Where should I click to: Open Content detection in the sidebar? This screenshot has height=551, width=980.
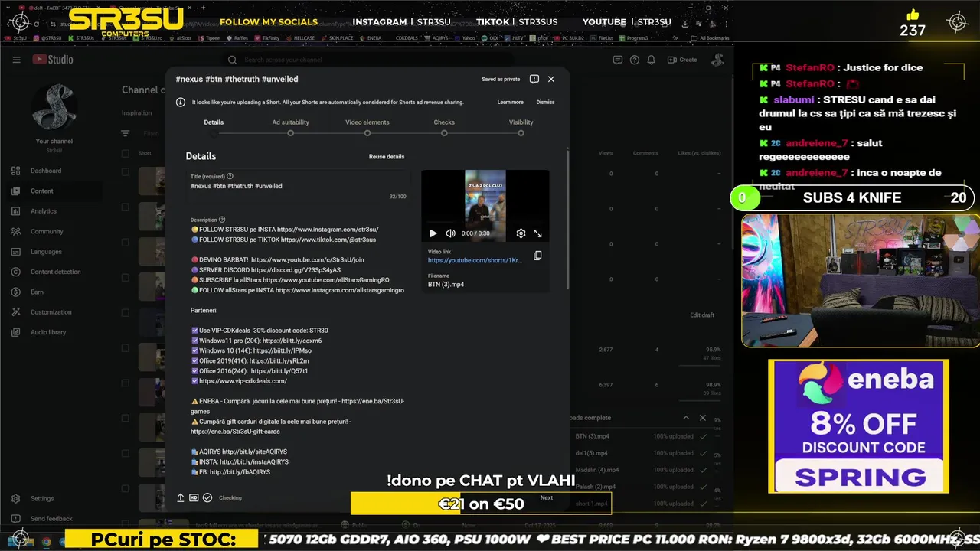tap(54, 272)
